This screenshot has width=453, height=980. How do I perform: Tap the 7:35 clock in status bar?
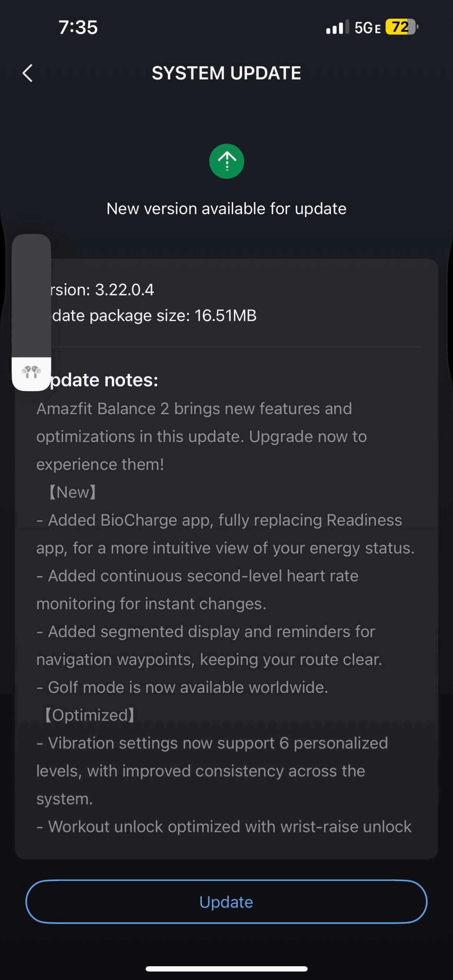pos(78,28)
